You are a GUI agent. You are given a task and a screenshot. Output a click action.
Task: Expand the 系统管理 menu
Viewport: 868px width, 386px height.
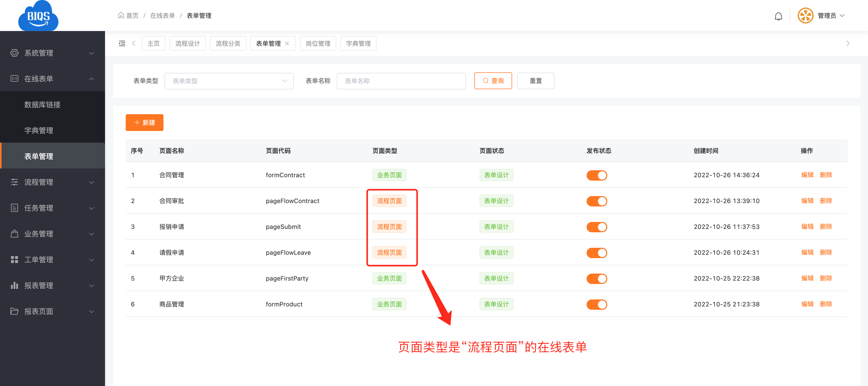pyautogui.click(x=53, y=53)
